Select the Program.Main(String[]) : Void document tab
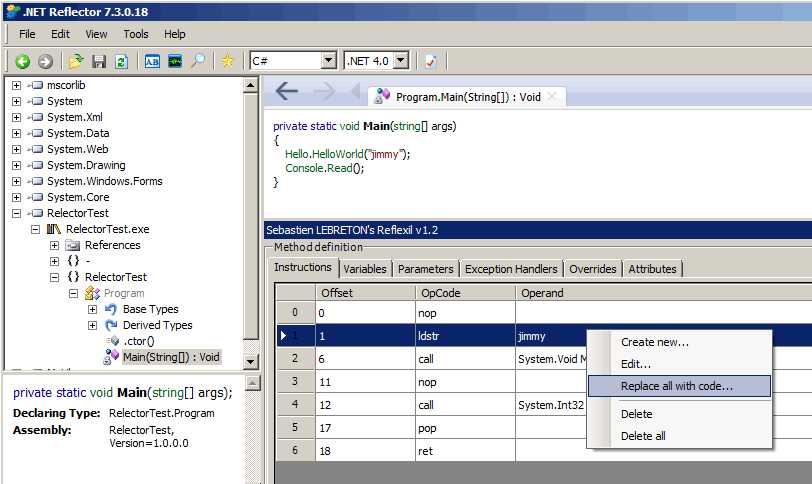Viewport: 812px width, 484px height. point(468,97)
